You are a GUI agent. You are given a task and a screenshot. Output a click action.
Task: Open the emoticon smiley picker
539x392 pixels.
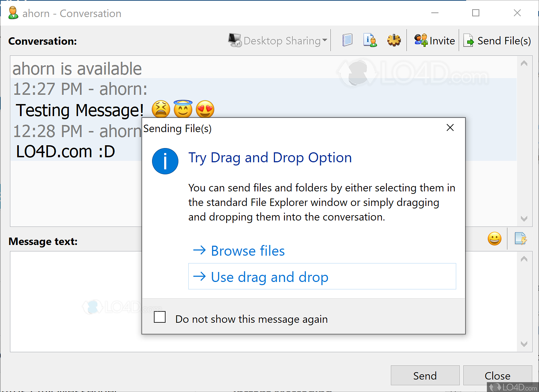tap(494, 239)
